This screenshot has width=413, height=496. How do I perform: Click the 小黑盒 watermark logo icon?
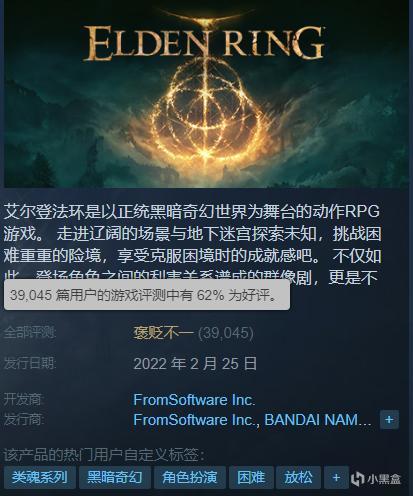357,479
